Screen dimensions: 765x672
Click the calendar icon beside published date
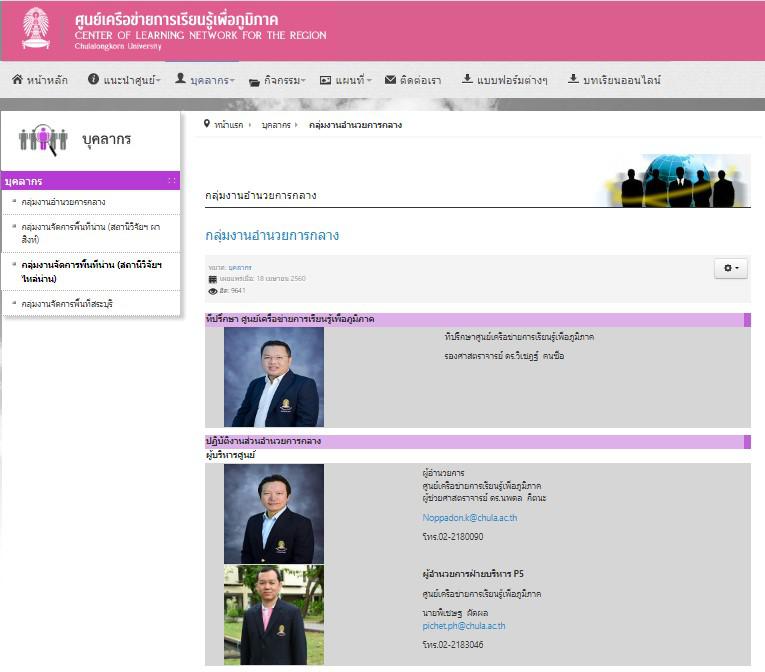[x=213, y=279]
